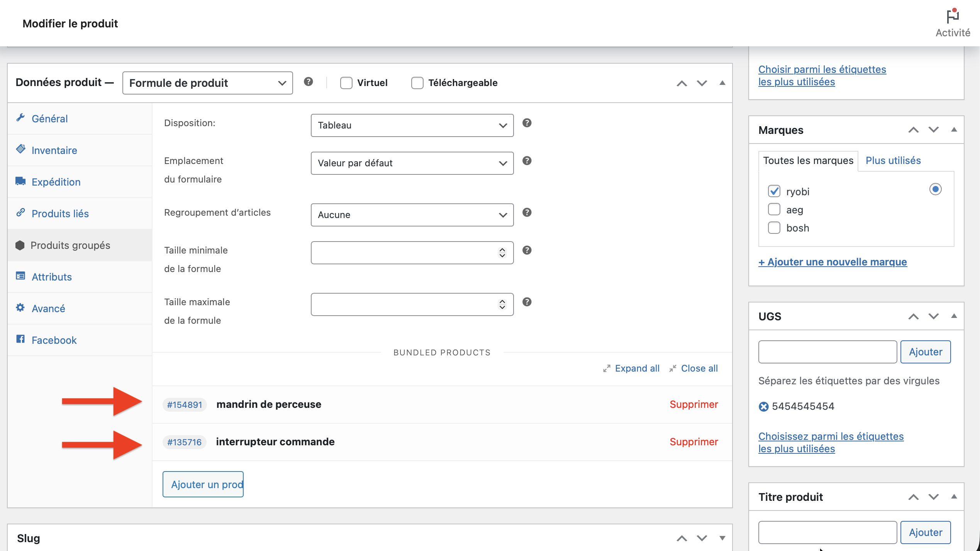Move Marques panel up with arrow
The height and width of the screenshot is (551, 980).
pyautogui.click(x=913, y=130)
